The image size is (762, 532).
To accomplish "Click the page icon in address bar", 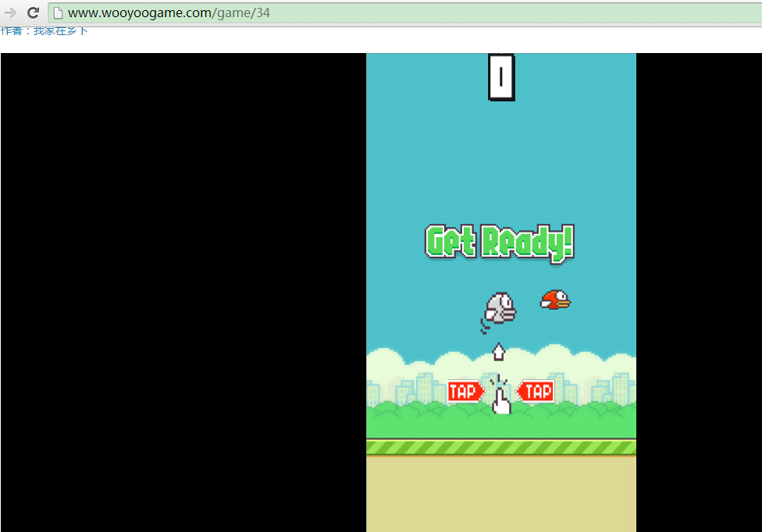I will pyautogui.click(x=58, y=12).
